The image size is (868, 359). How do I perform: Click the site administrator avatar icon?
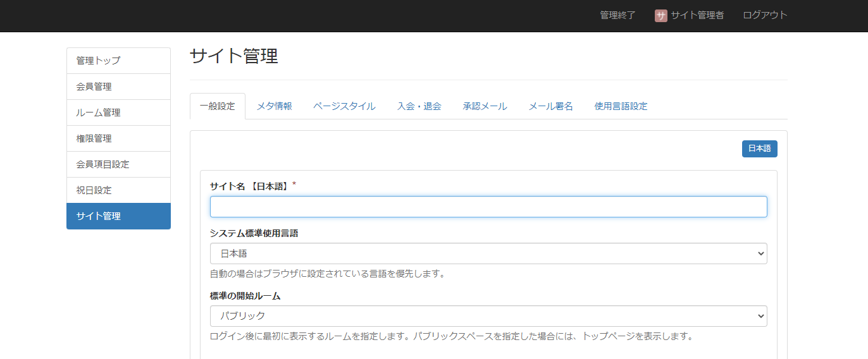(660, 16)
